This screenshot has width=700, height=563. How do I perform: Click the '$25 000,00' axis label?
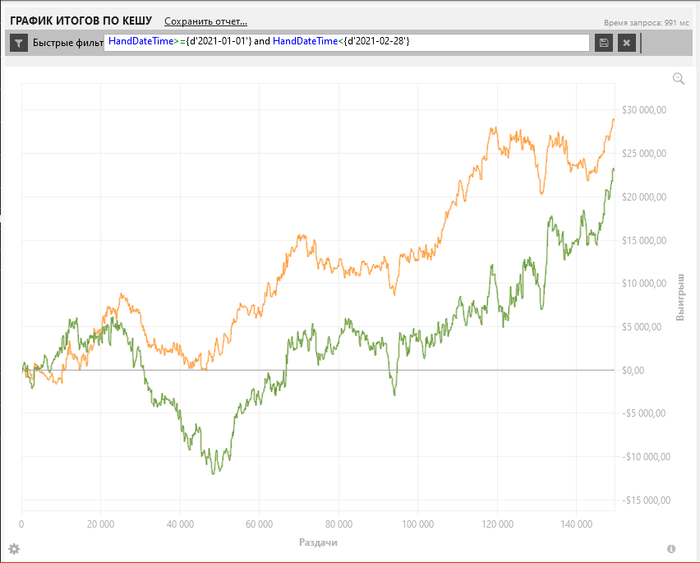[x=644, y=153]
